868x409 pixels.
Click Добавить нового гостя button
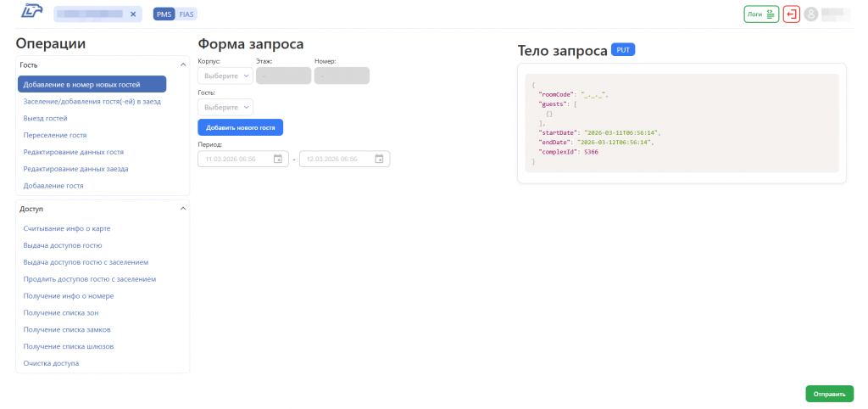[x=240, y=127]
